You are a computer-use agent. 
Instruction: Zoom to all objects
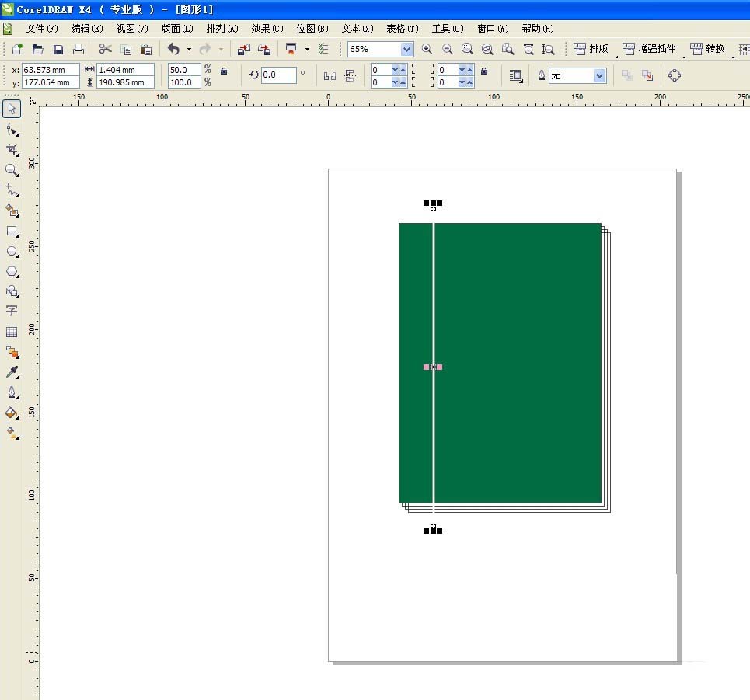coord(487,49)
